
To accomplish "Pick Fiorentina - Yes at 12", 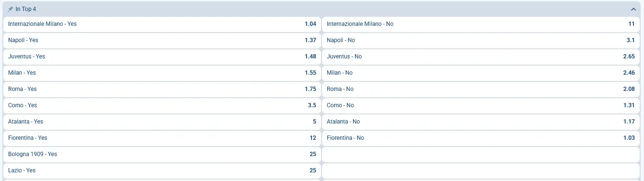I will coord(162,138).
